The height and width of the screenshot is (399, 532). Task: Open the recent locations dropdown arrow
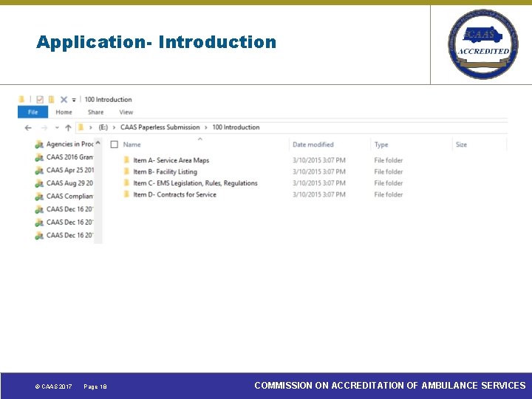57,128
